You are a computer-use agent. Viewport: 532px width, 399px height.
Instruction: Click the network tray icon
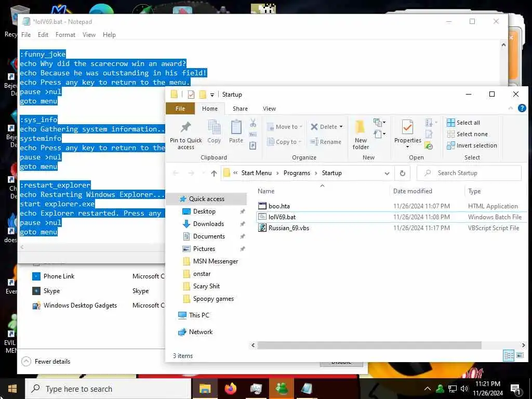click(453, 389)
